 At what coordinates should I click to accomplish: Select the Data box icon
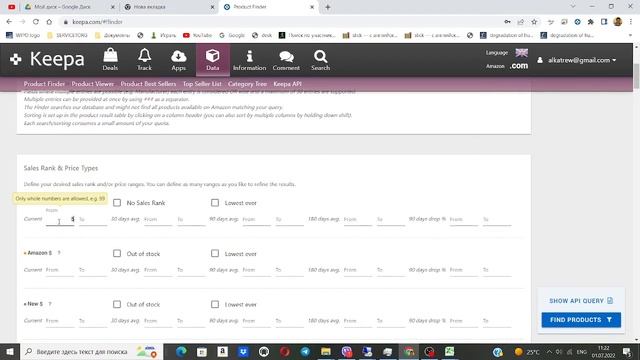coord(213,60)
